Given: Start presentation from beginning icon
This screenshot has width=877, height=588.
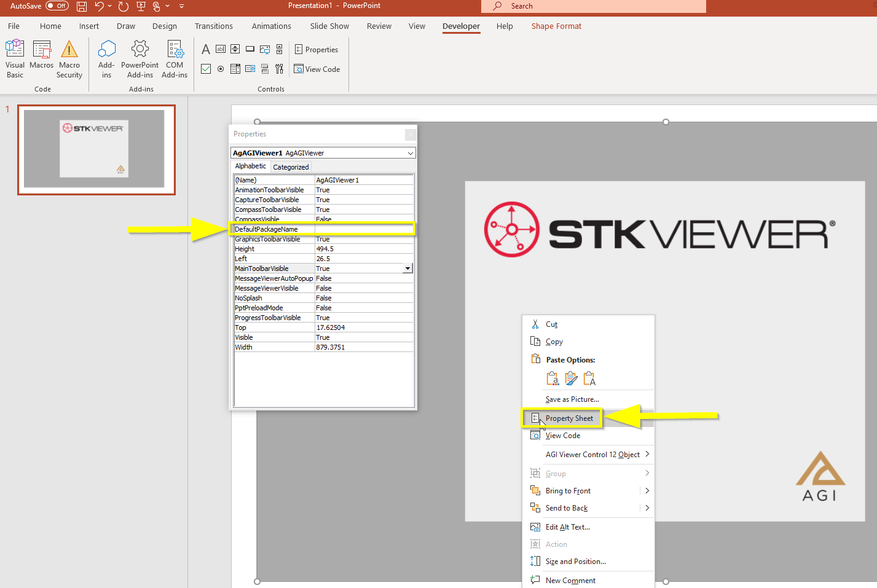Looking at the screenshot, I should (x=141, y=6).
